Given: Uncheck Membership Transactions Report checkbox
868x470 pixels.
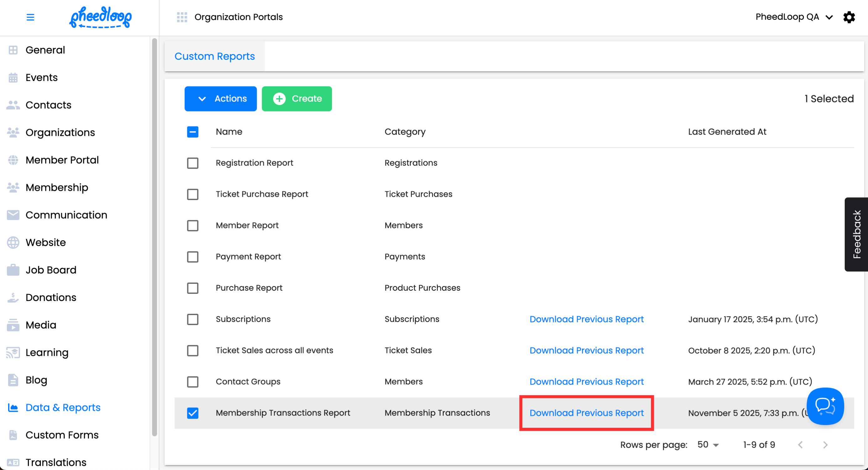Looking at the screenshot, I should coord(193,413).
